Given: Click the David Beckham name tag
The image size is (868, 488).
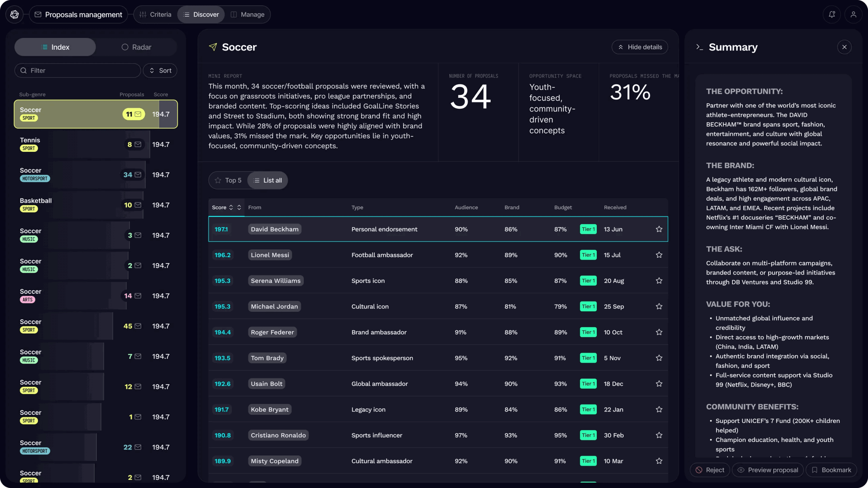Looking at the screenshot, I should [x=275, y=229].
